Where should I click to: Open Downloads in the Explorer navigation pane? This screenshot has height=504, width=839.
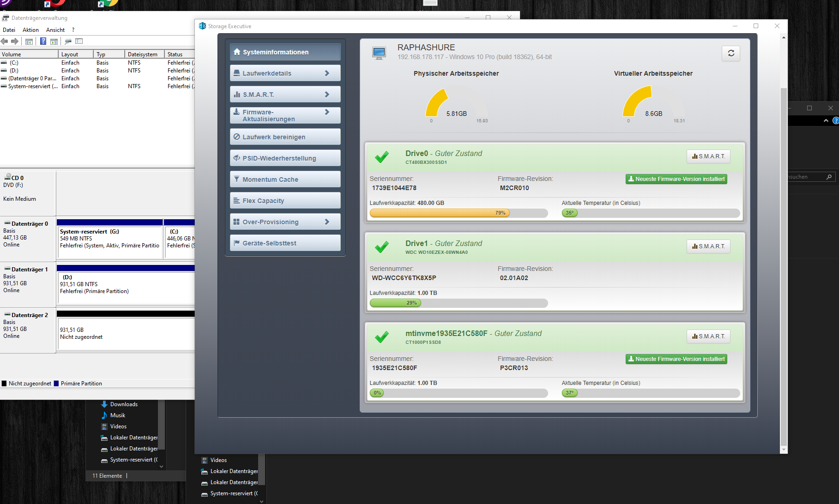(x=124, y=404)
